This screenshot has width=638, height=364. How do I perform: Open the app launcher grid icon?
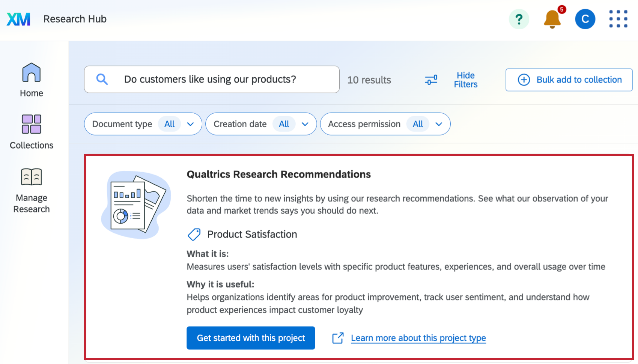click(618, 19)
